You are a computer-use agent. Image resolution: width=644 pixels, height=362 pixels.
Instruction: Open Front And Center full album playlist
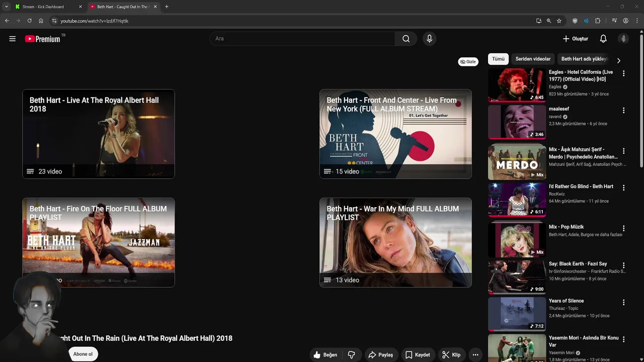tap(395, 134)
